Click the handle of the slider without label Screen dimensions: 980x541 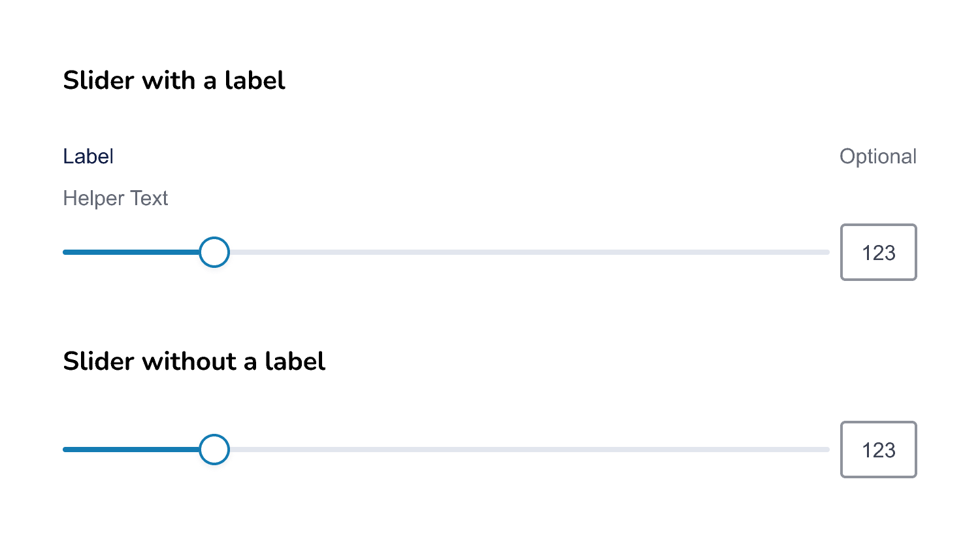point(214,450)
